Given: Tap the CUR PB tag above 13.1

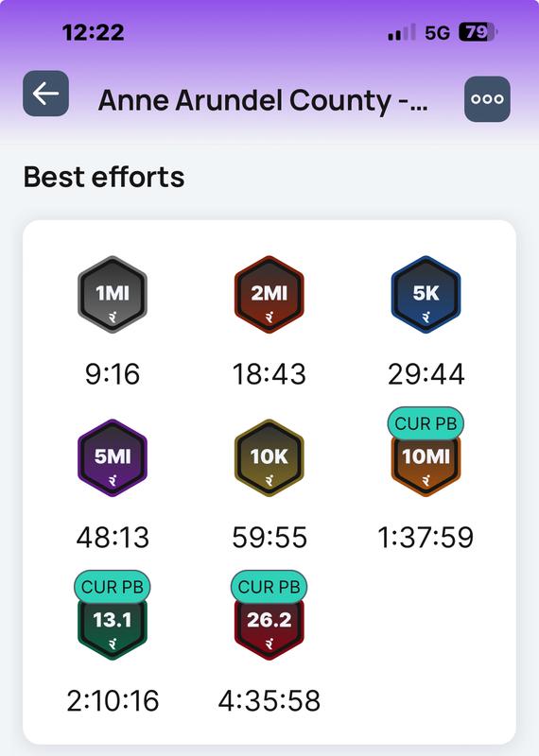Looking at the screenshot, I should (x=113, y=587).
